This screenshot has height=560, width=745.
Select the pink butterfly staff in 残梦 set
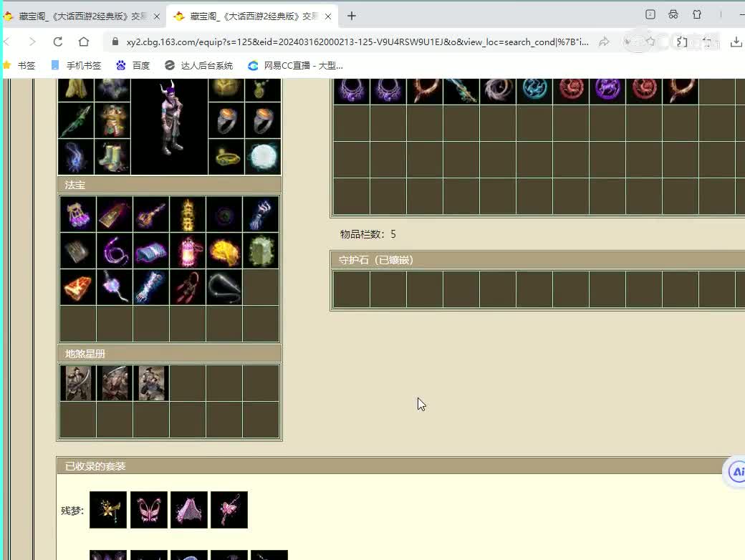coord(229,510)
